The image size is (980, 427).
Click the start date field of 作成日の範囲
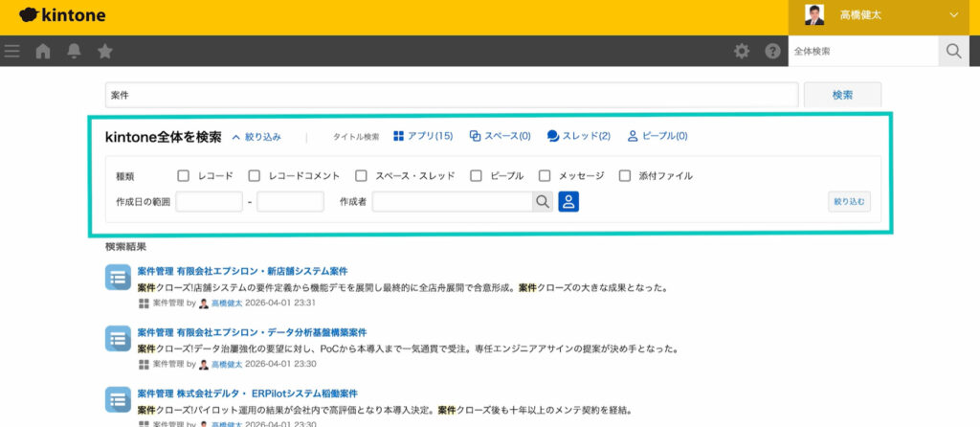(x=209, y=202)
